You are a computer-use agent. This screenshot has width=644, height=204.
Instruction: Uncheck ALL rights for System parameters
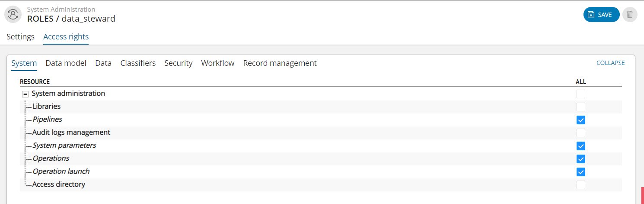pos(581,146)
